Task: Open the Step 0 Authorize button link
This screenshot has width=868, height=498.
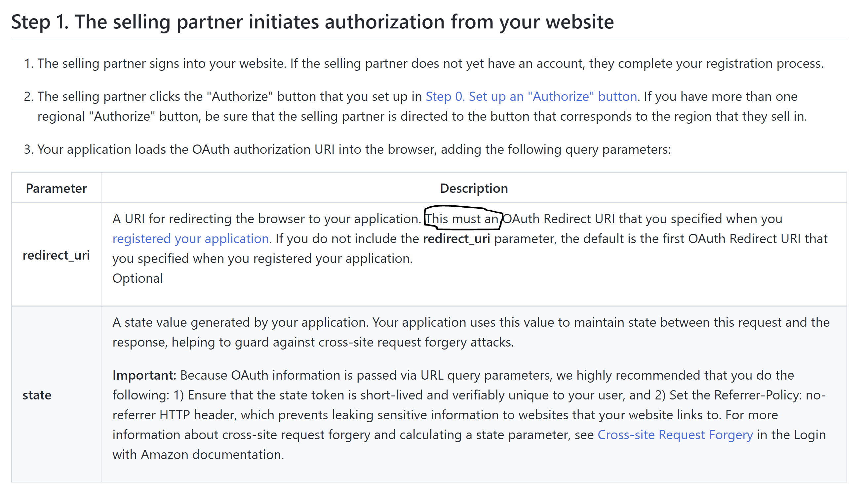Action: (x=531, y=97)
